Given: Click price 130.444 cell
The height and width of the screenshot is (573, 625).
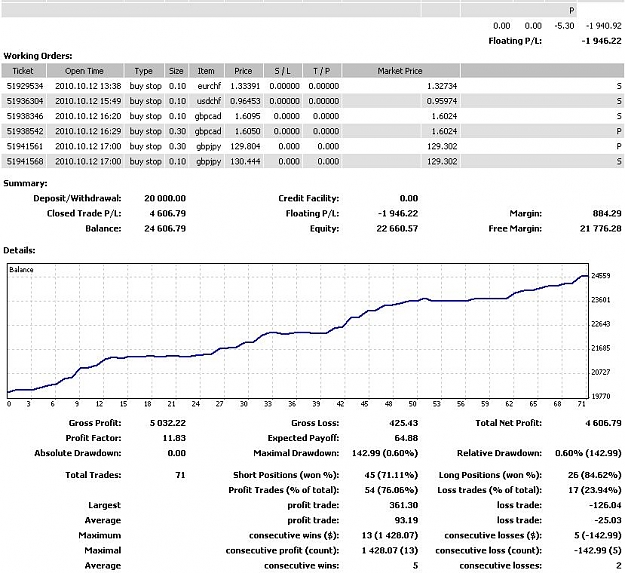Looking at the screenshot, I should click(x=245, y=162).
